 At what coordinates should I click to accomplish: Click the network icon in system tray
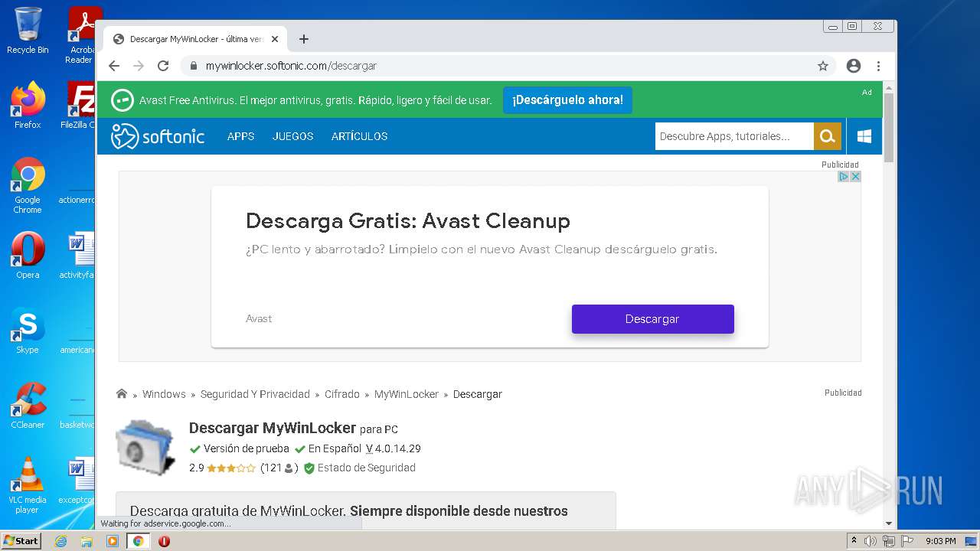[889, 541]
